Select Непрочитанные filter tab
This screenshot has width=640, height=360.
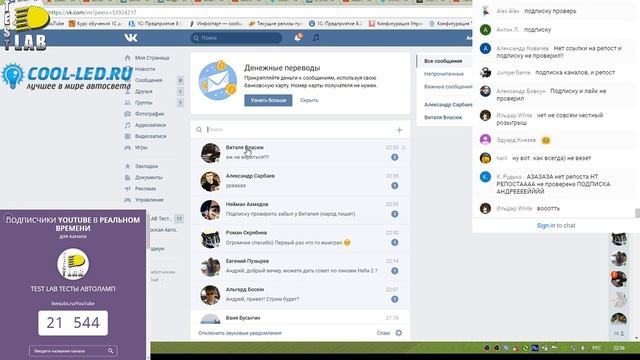(x=444, y=74)
